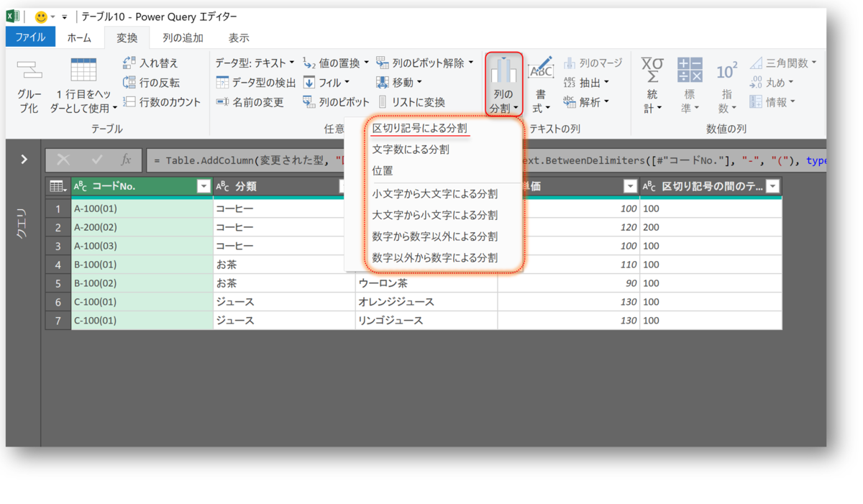Click the 列のマージ (Merge Columns) icon
The image size is (863, 504).
point(596,64)
